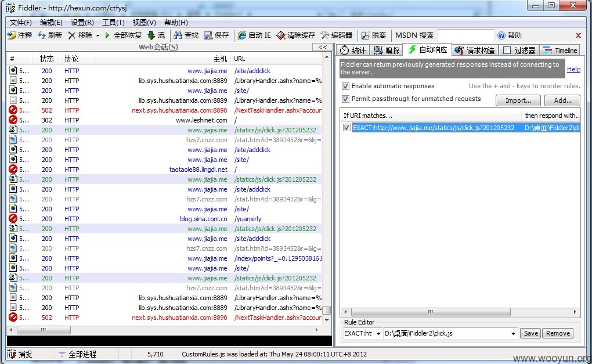This screenshot has width=592, height=364.
Task: Click the black QuickExec command box
Action: coord(169,341)
